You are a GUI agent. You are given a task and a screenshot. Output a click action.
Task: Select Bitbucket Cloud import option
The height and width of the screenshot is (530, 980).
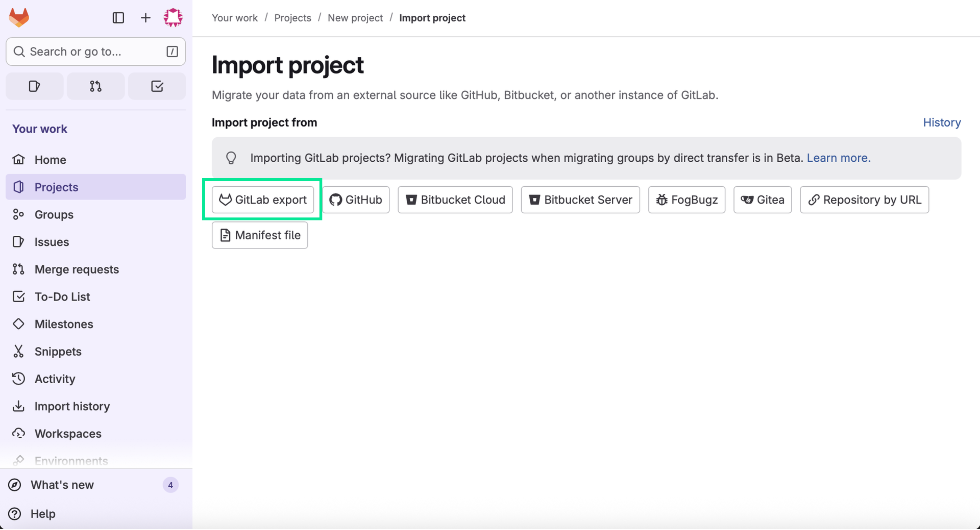[455, 200]
